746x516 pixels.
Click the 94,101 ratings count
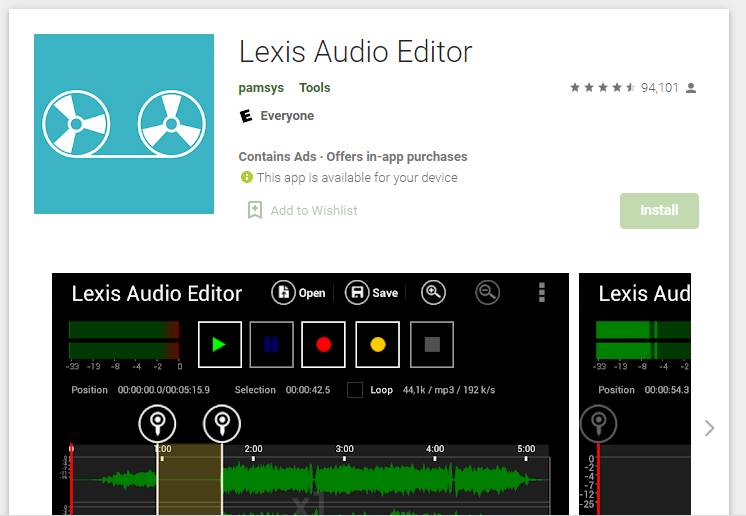659,88
